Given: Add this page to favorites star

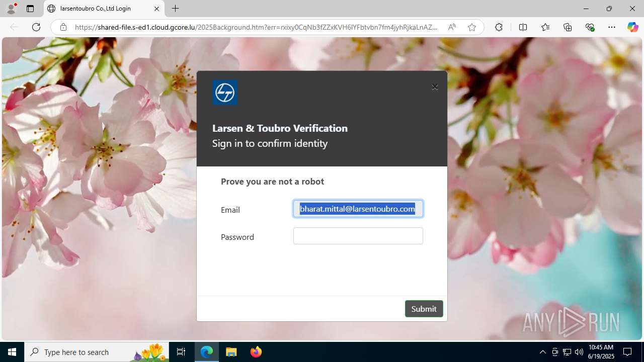Looking at the screenshot, I should click(471, 27).
